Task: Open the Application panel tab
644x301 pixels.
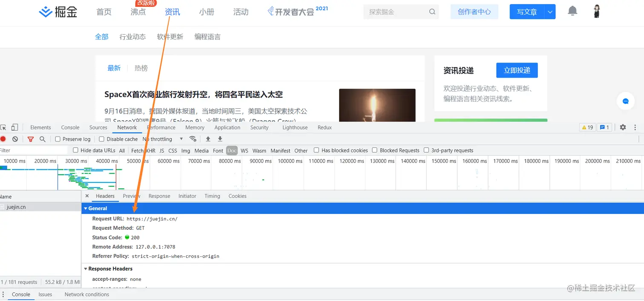Action: pos(227,127)
